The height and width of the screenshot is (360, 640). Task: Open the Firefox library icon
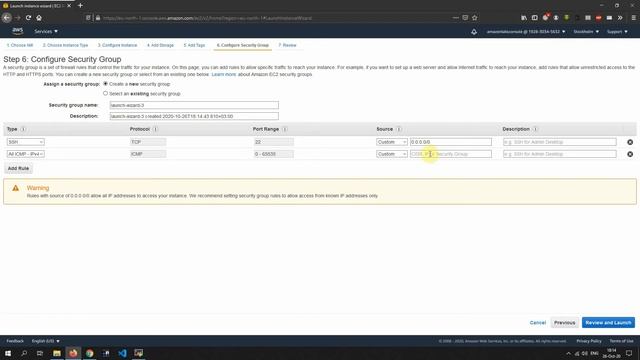(524, 18)
